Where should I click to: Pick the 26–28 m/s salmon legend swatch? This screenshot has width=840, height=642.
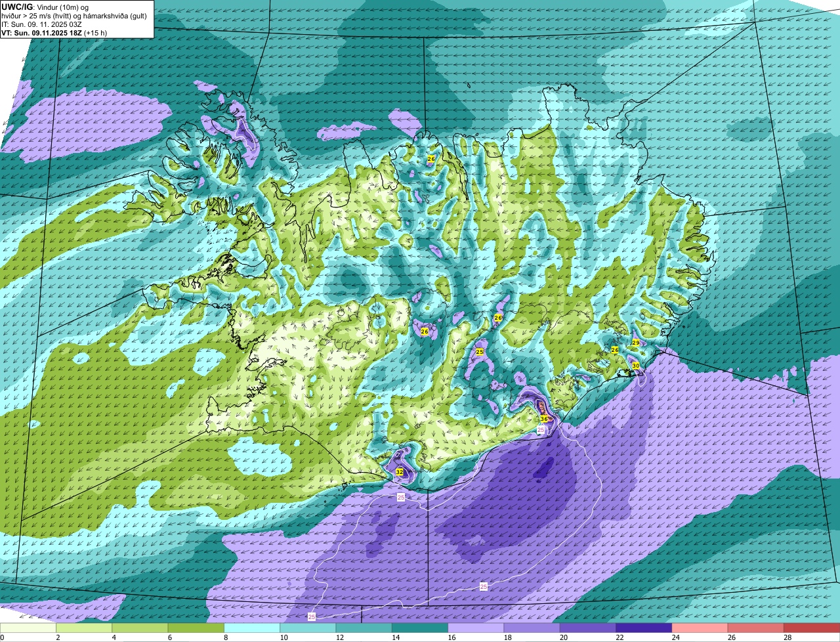[x=756, y=628]
